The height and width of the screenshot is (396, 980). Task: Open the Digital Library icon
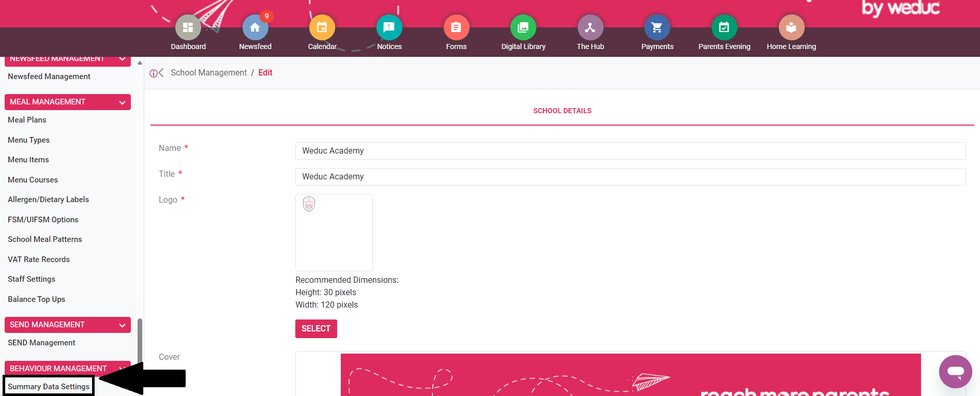pos(523,27)
